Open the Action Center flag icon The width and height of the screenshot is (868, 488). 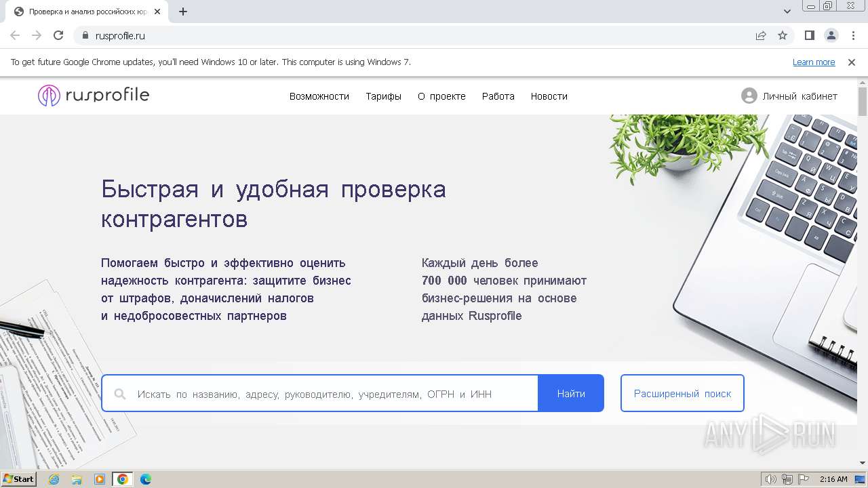(x=804, y=479)
